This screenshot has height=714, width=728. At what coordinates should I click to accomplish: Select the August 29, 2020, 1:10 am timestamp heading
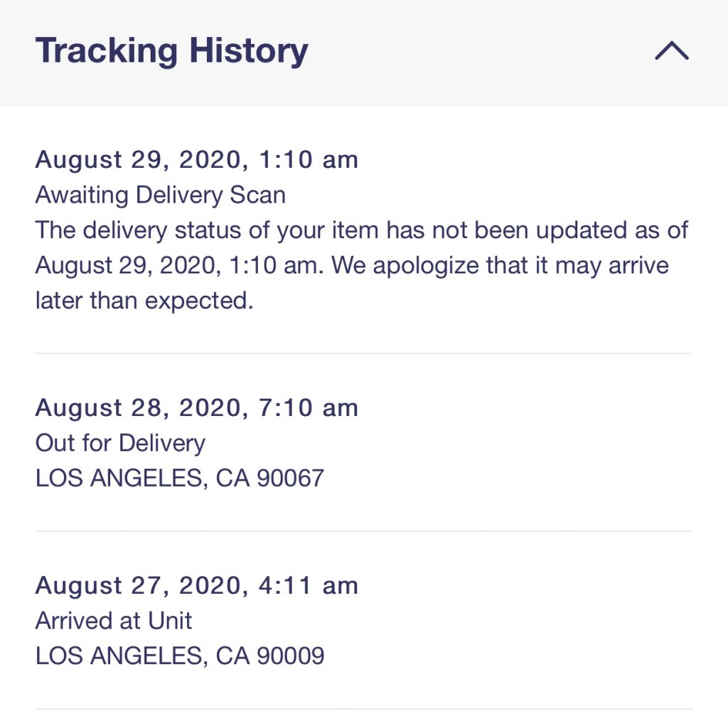click(196, 160)
